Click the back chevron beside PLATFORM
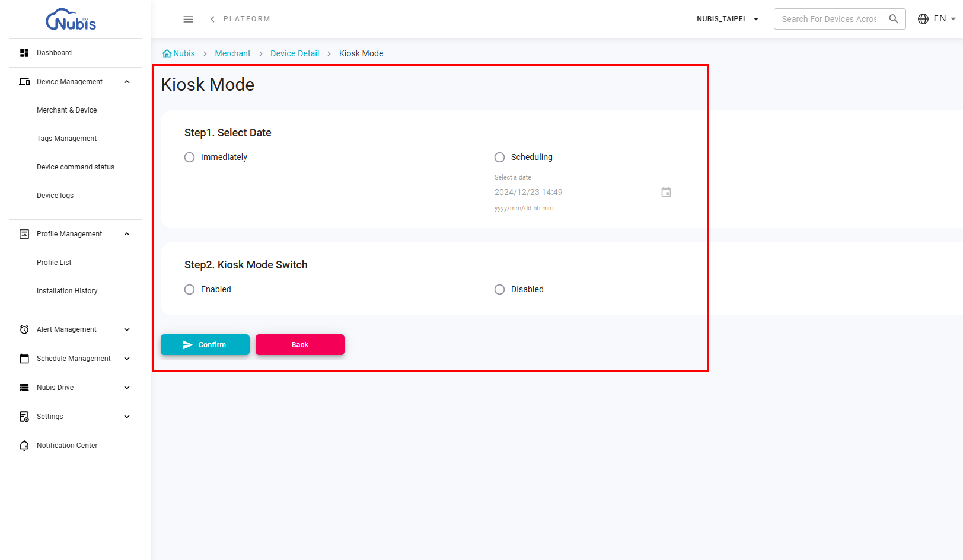The height and width of the screenshot is (560, 963). tap(212, 19)
